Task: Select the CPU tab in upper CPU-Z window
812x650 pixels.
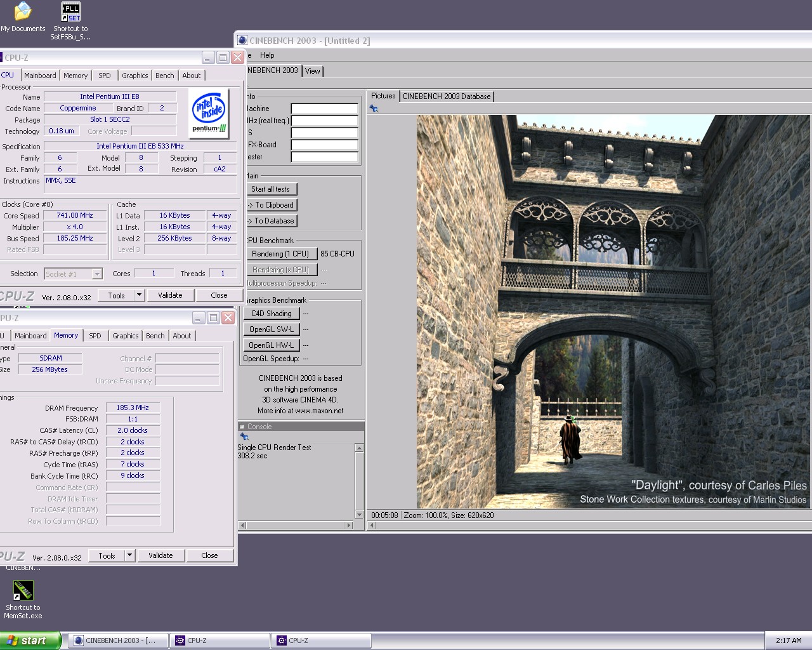Action: [8, 75]
